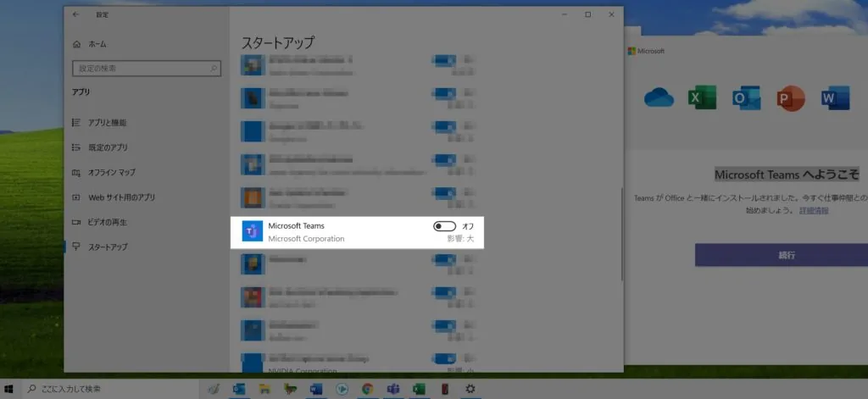
Task: Click the Word icon in Teams welcome window
Action: [x=835, y=98]
